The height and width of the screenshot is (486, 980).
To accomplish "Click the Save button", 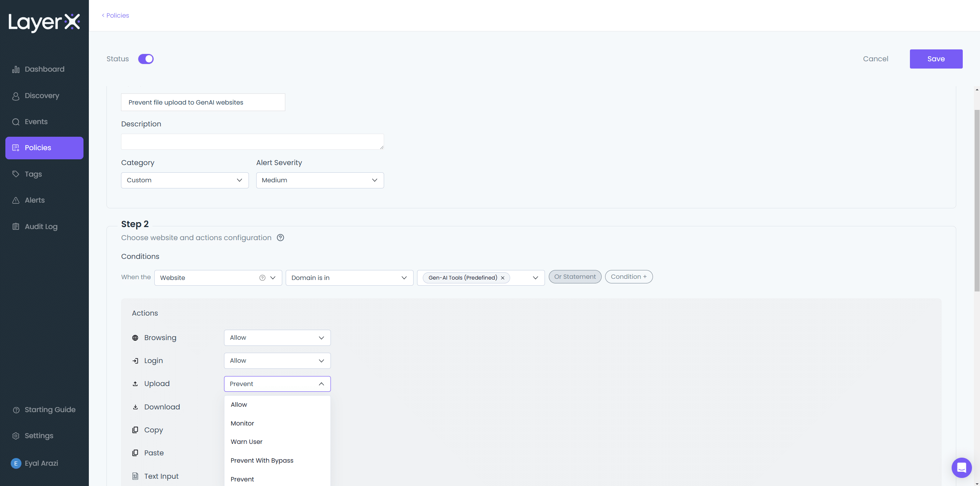I will tap(936, 59).
